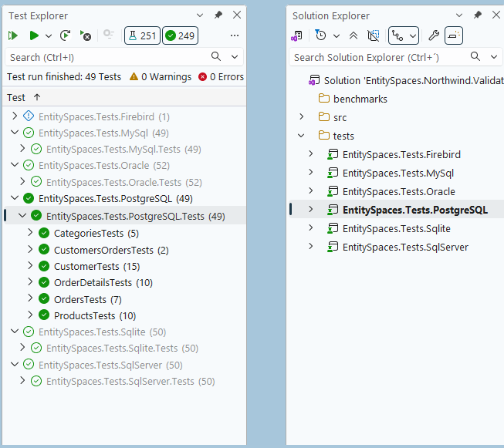
Task: Select ProductsTests (10) row
Action: pos(95,315)
